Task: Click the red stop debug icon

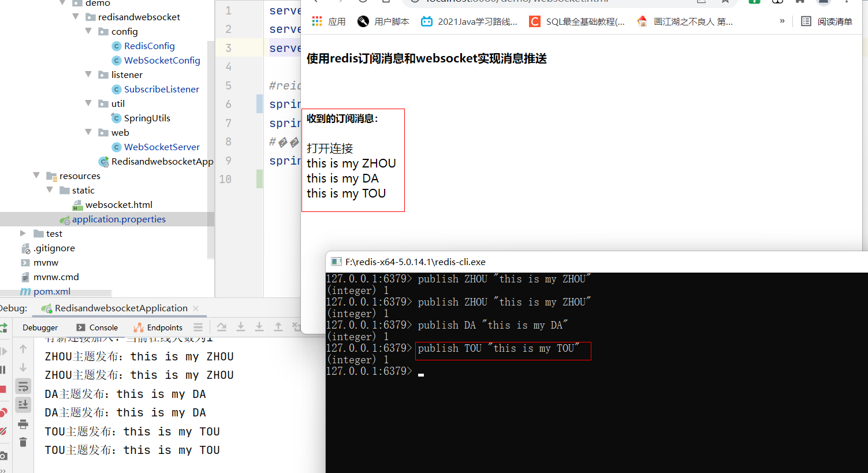Action: 3,389
